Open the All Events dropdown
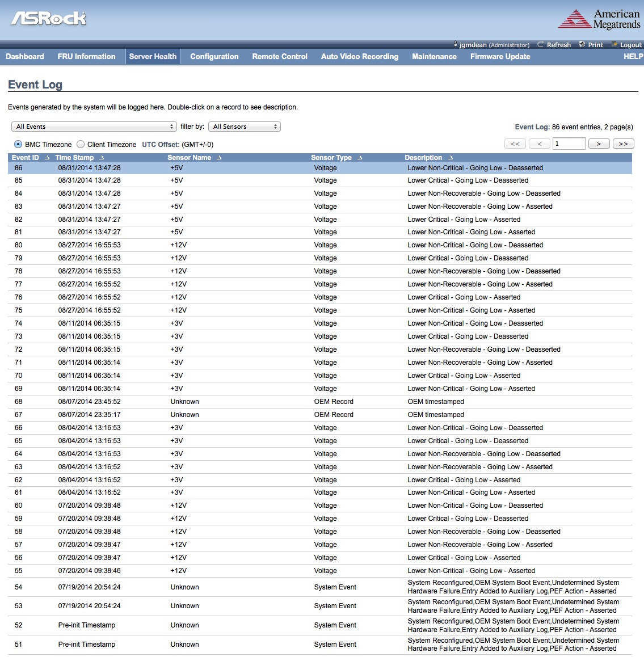 (x=94, y=127)
